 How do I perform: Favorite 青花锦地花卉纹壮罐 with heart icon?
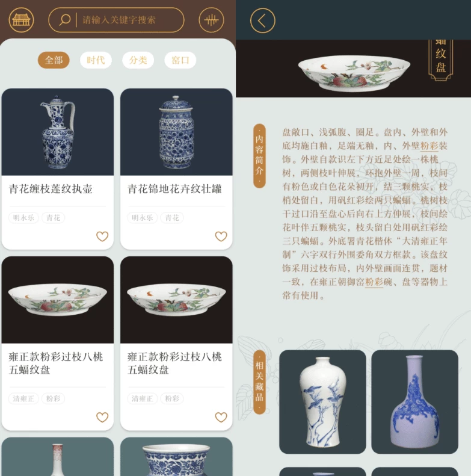pyautogui.click(x=221, y=236)
